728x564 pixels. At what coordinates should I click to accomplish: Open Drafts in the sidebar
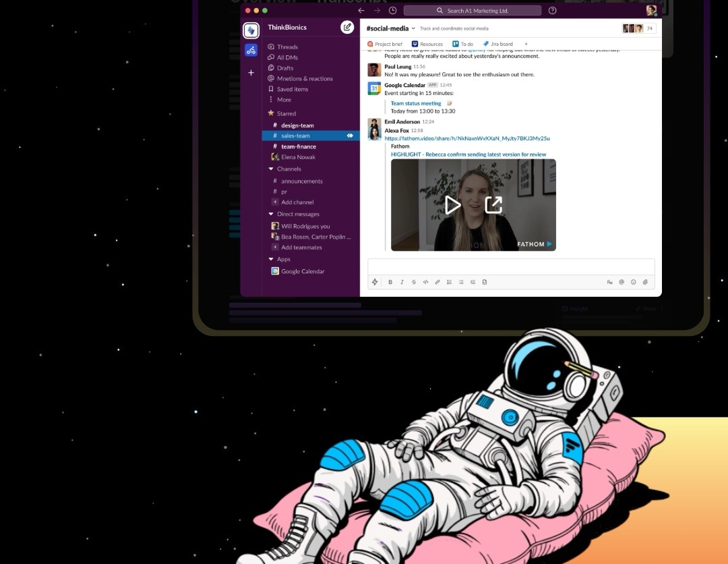tap(280, 68)
